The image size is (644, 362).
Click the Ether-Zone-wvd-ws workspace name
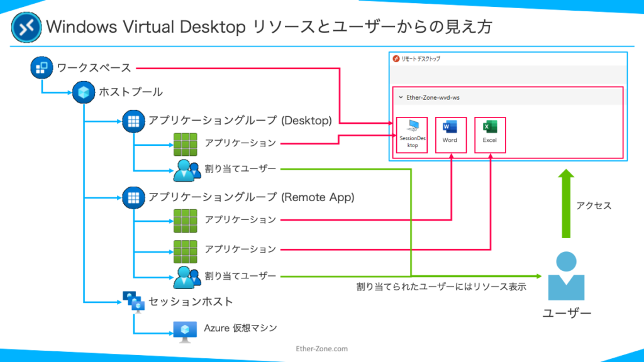point(433,97)
